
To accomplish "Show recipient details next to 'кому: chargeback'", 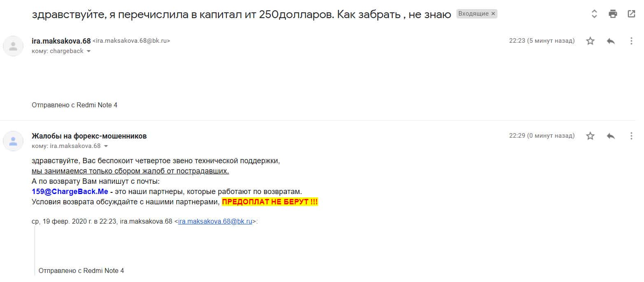I will coord(88,51).
